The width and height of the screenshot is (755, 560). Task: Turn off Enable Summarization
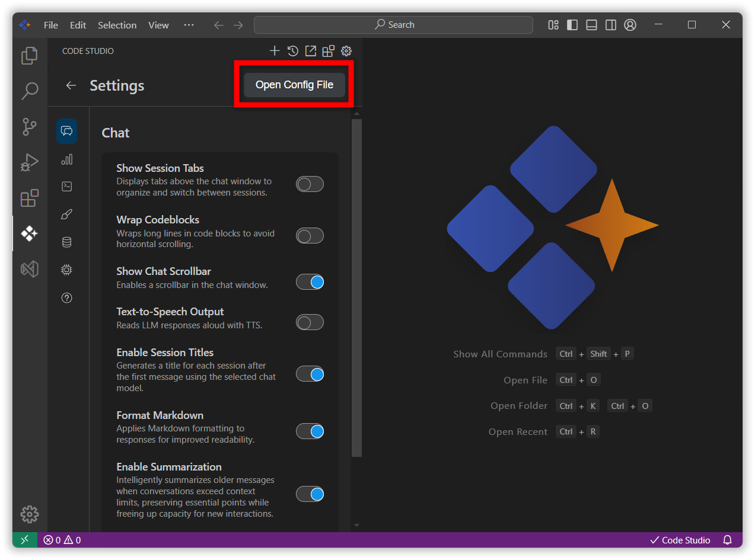[x=310, y=494]
